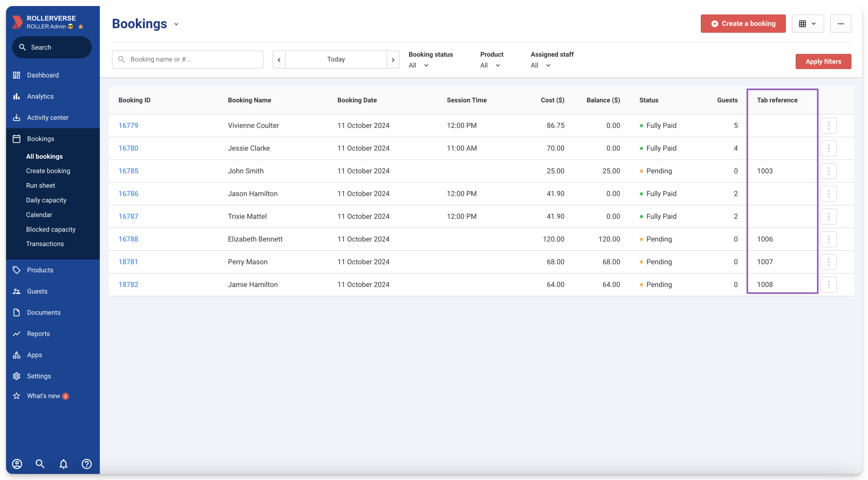The image size is (868, 480).
Task: Open booking 16787 link
Action: 128,216
